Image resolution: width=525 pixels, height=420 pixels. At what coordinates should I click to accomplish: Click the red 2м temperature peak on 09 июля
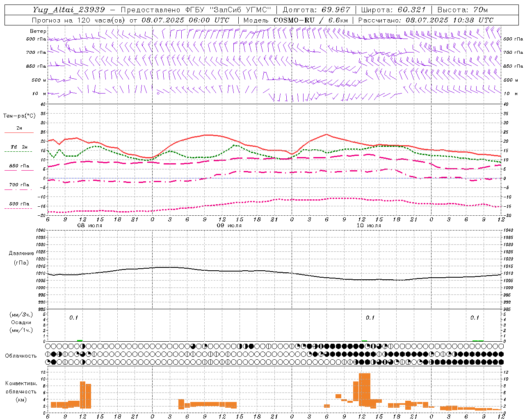pyautogui.click(x=208, y=135)
